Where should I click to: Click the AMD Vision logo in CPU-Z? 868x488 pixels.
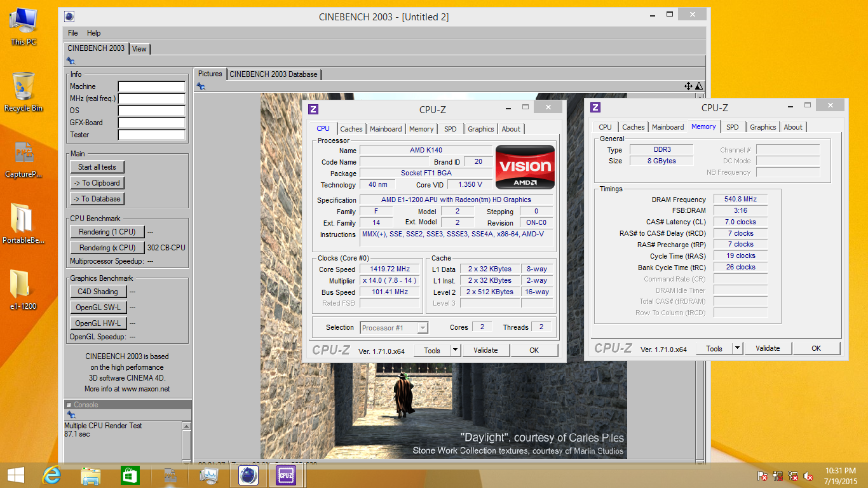525,167
